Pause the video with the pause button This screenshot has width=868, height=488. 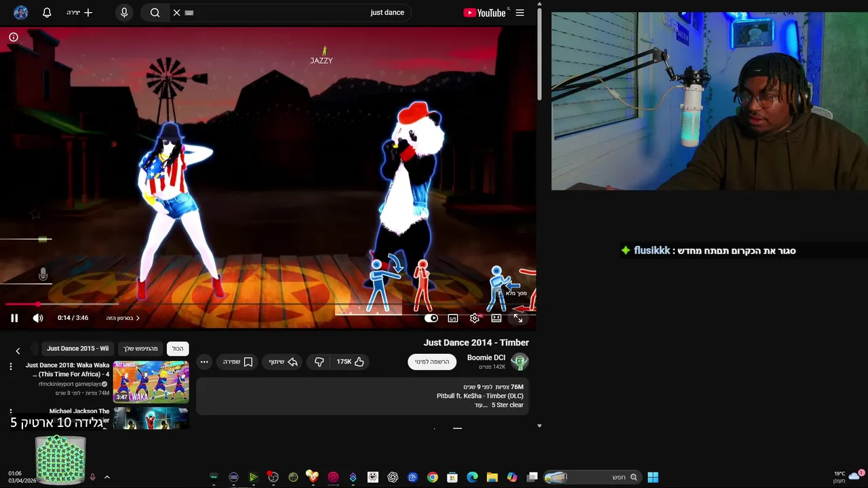click(x=14, y=318)
